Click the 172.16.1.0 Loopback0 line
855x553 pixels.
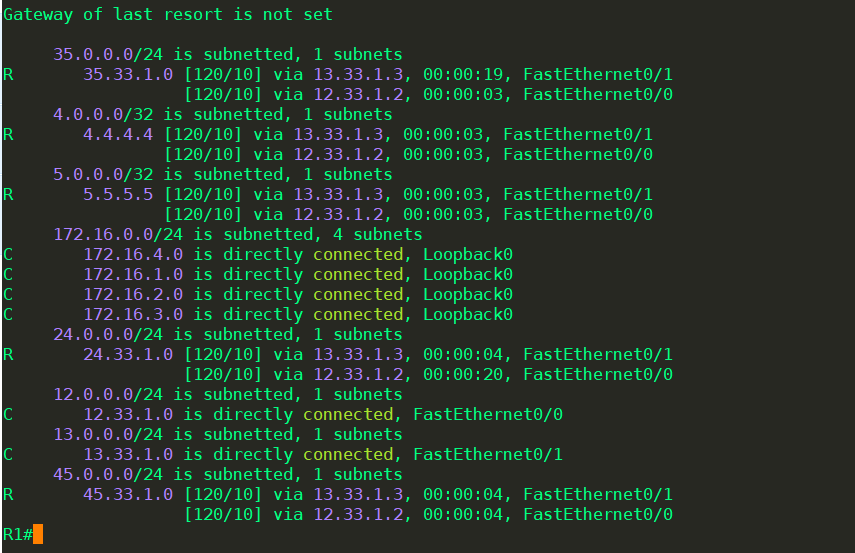[298, 274]
